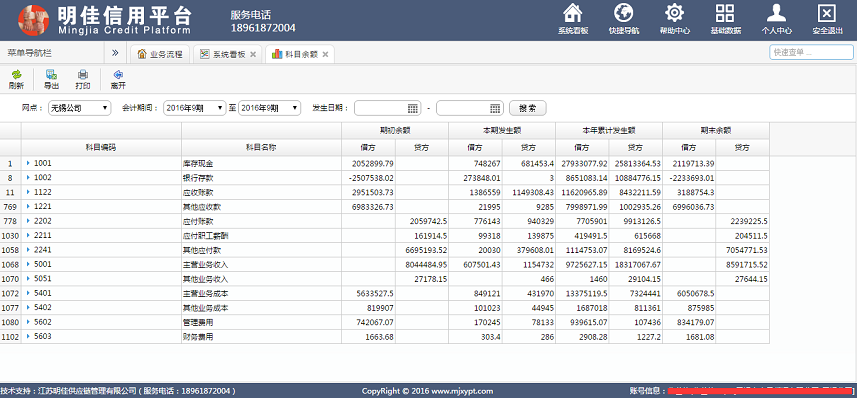The image size is (857, 398).
Task: Click the 期初余额 column group header
Action: coord(395,131)
